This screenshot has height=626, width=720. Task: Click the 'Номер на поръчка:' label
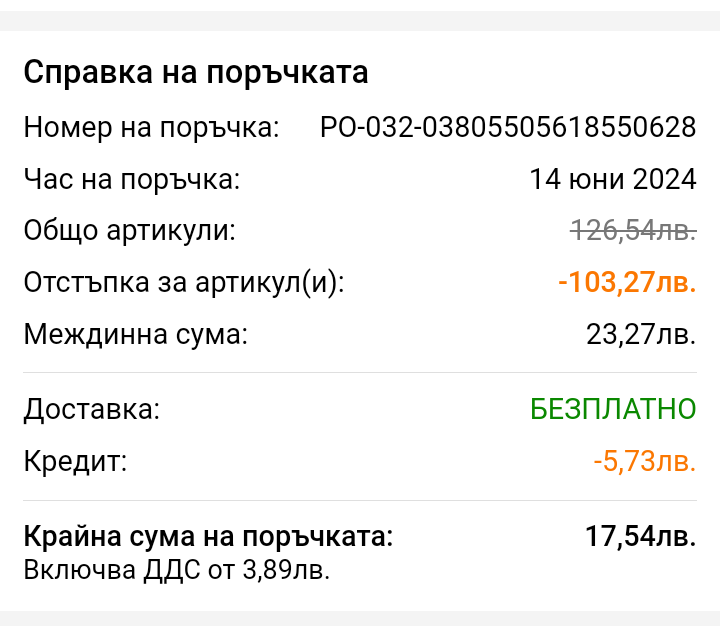[152, 127]
